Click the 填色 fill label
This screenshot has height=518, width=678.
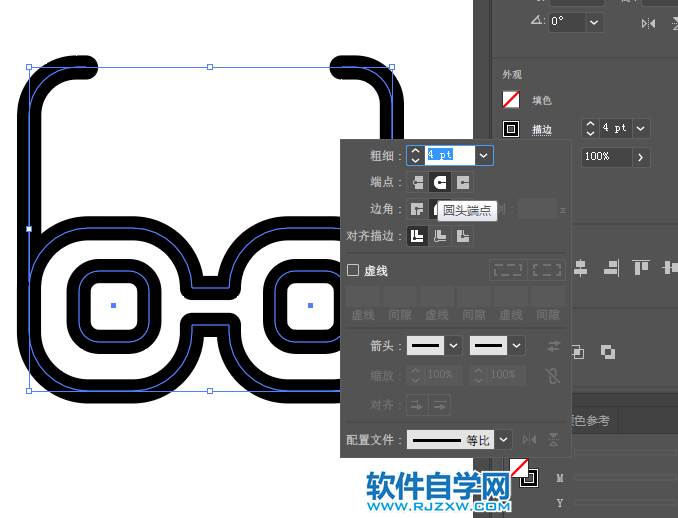pyautogui.click(x=542, y=101)
